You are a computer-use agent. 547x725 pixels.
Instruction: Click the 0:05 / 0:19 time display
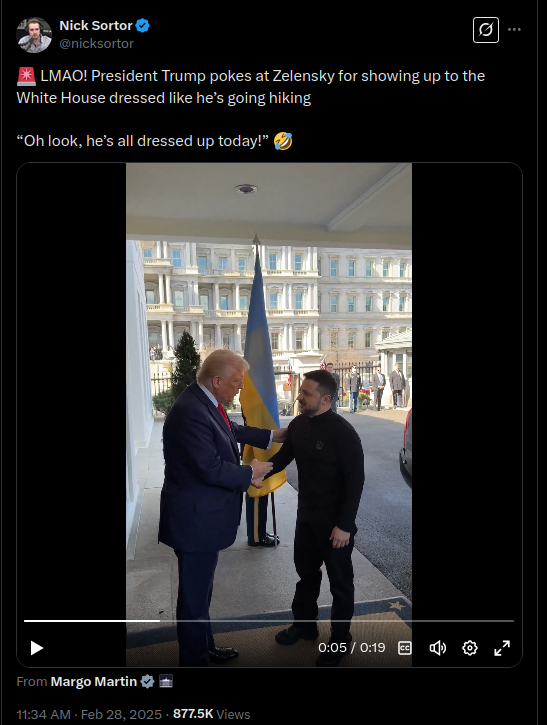(x=351, y=648)
